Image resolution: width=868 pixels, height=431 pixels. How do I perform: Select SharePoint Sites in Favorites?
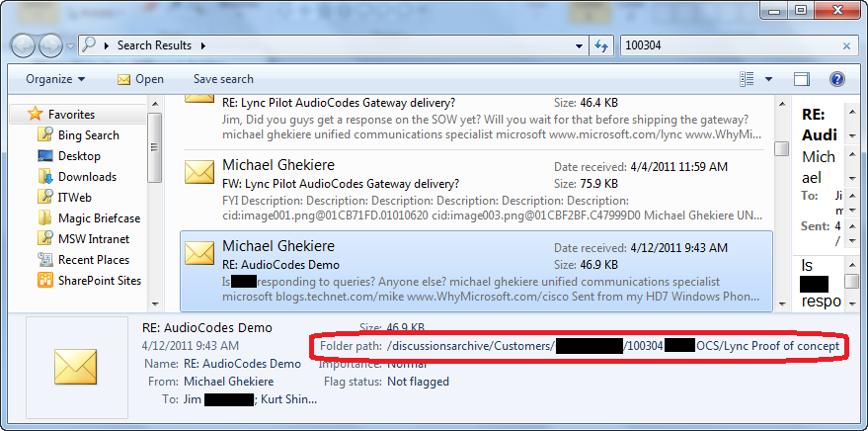coord(99,281)
